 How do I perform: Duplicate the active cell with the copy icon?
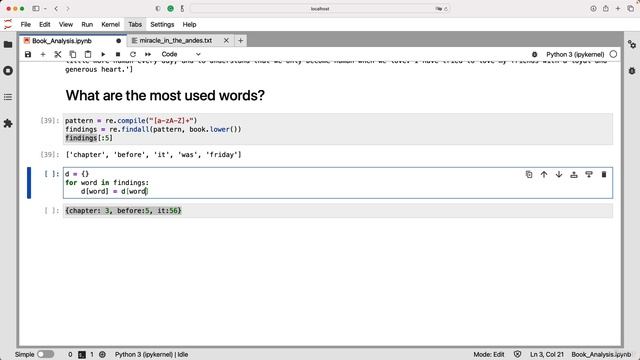pyautogui.click(x=529, y=175)
